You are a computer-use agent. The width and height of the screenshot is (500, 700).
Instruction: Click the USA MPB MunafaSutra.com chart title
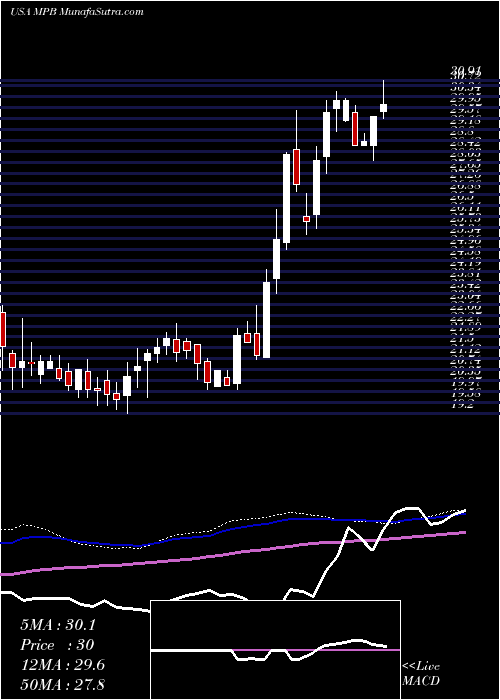(x=76, y=12)
